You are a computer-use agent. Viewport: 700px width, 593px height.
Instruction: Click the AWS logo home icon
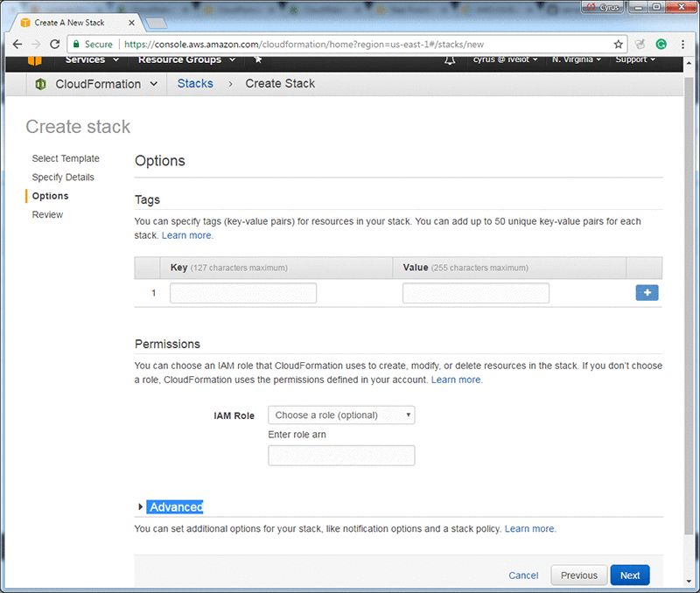34,60
